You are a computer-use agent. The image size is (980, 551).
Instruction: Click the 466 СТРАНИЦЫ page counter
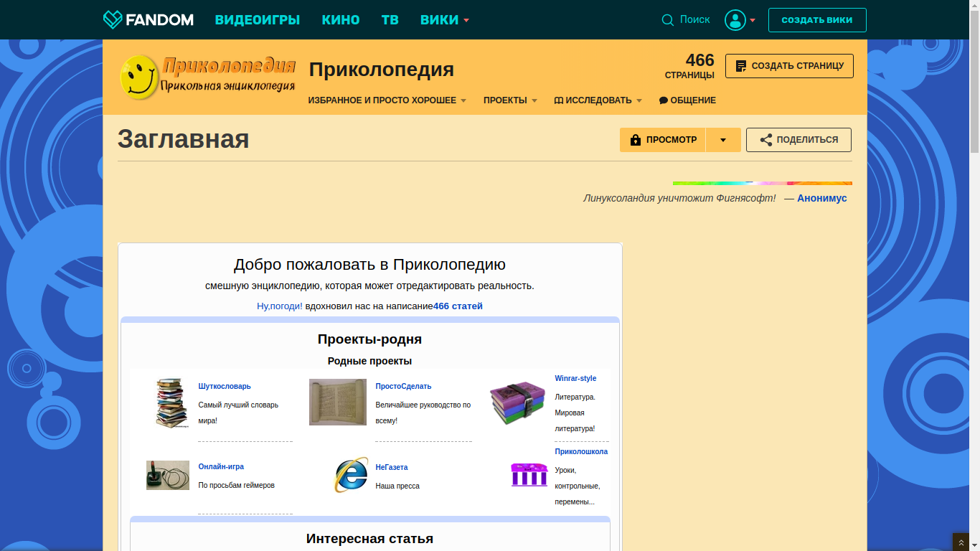(689, 66)
